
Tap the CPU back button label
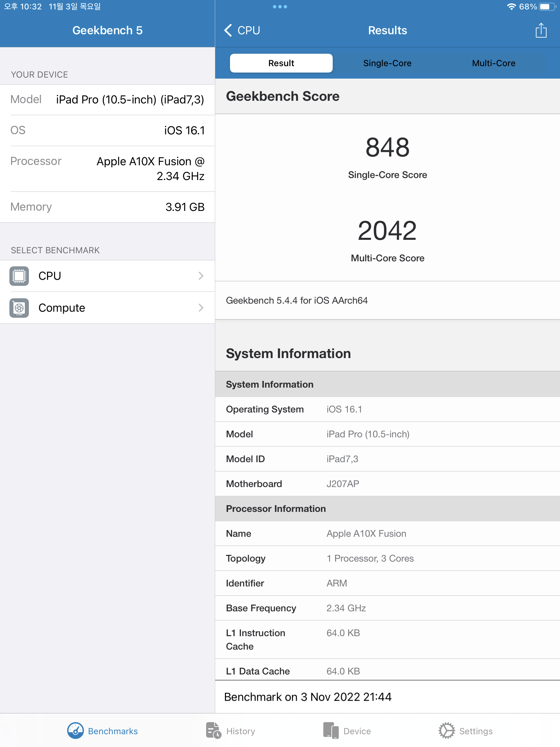tap(249, 30)
